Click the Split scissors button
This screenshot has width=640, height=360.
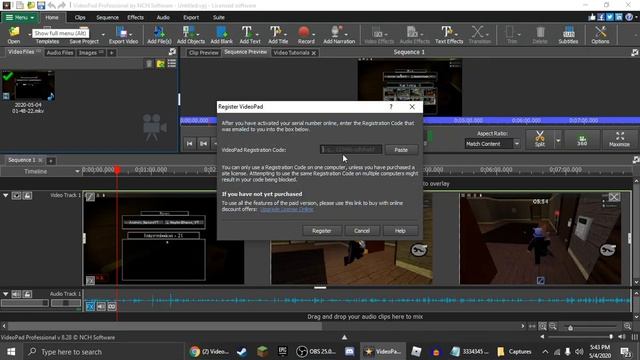(x=540, y=139)
